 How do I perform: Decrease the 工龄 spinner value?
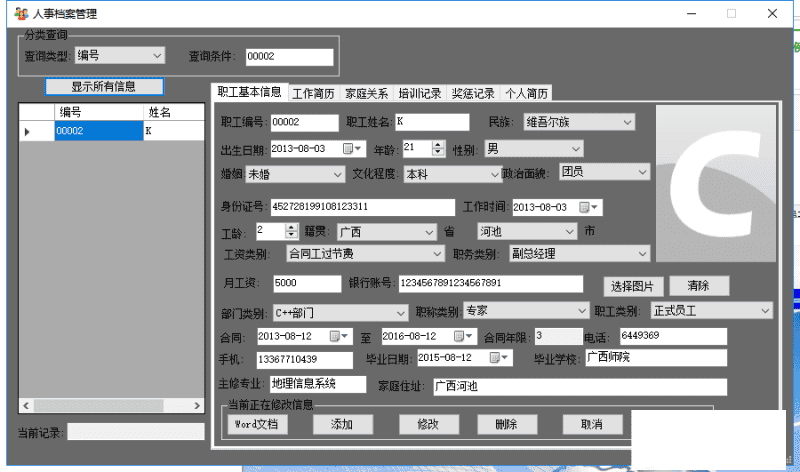click(x=291, y=234)
